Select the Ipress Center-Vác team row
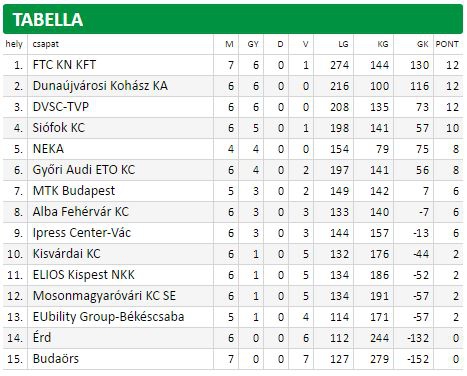Screen dimensions: 467x376 point(233,233)
